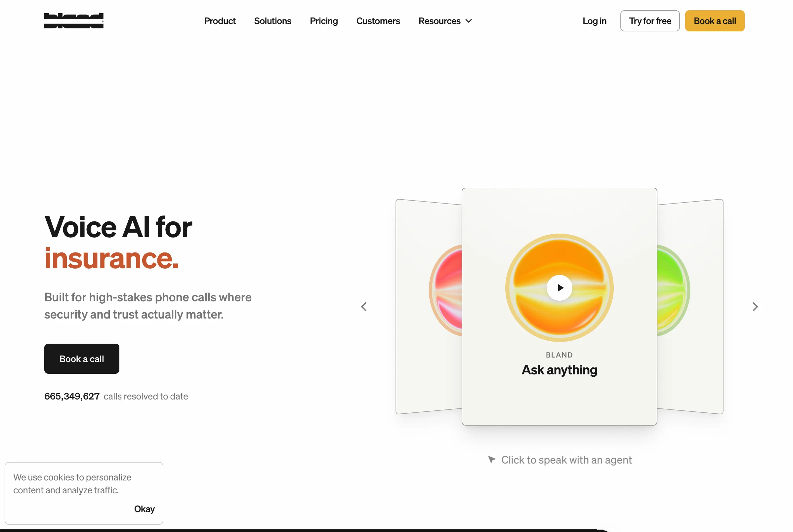Click the black Book a call button
Image resolution: width=793 pixels, height=532 pixels.
point(82,359)
